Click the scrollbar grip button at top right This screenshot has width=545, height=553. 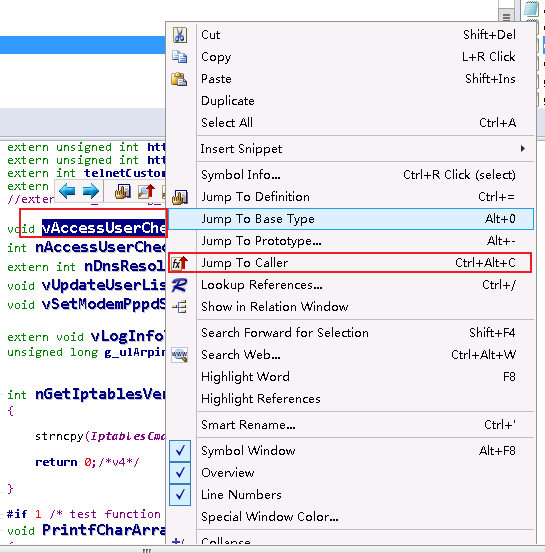click(506, 17)
